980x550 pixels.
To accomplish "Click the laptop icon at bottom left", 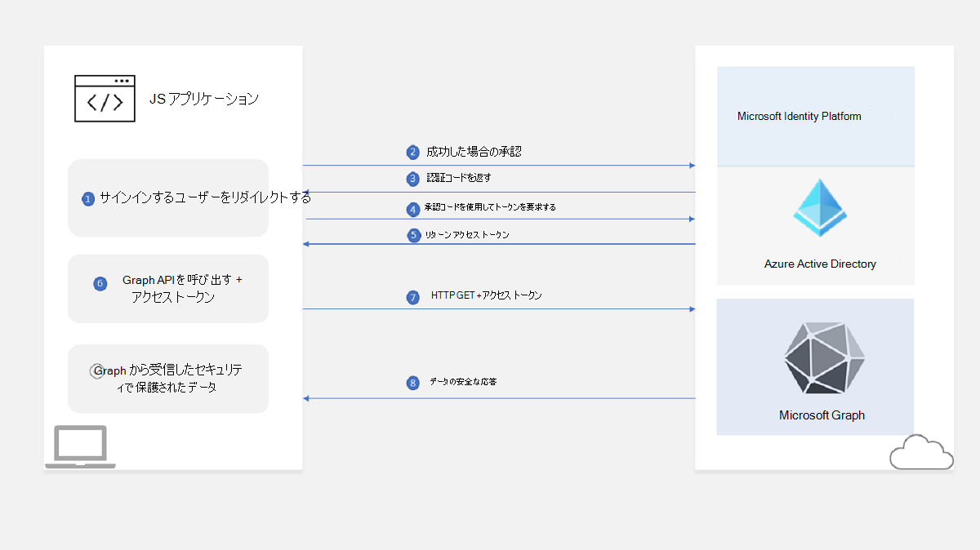I will click(x=82, y=445).
